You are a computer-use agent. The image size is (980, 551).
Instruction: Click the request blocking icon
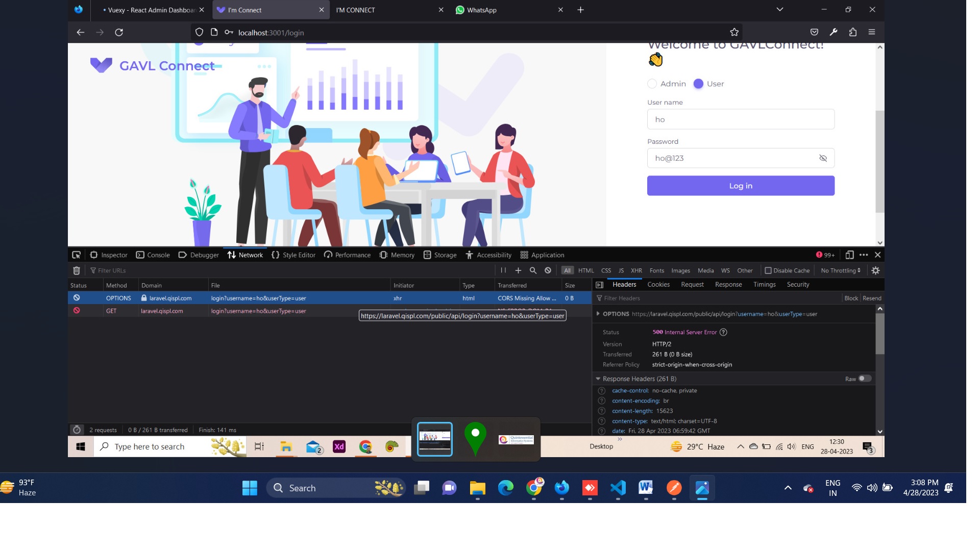point(548,270)
